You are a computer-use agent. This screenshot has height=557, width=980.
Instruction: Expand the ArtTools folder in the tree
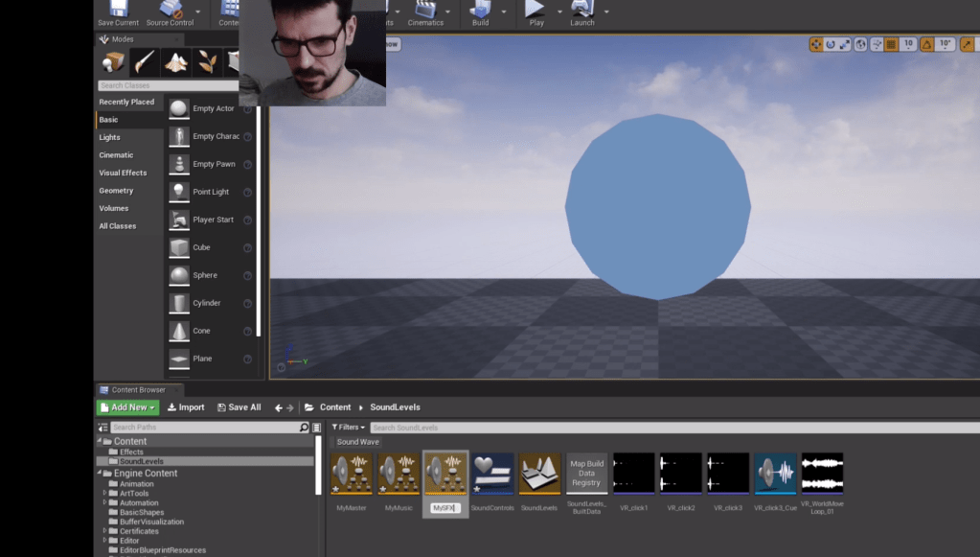[104, 494]
